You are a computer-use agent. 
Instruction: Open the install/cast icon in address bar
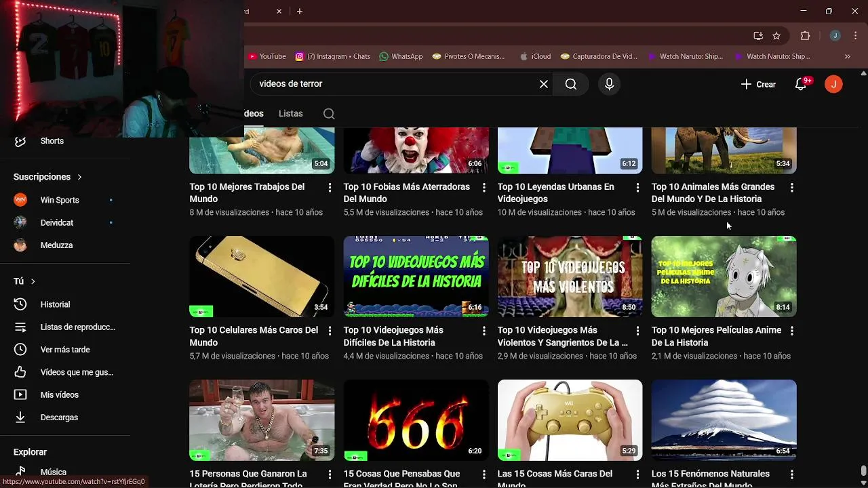(758, 36)
